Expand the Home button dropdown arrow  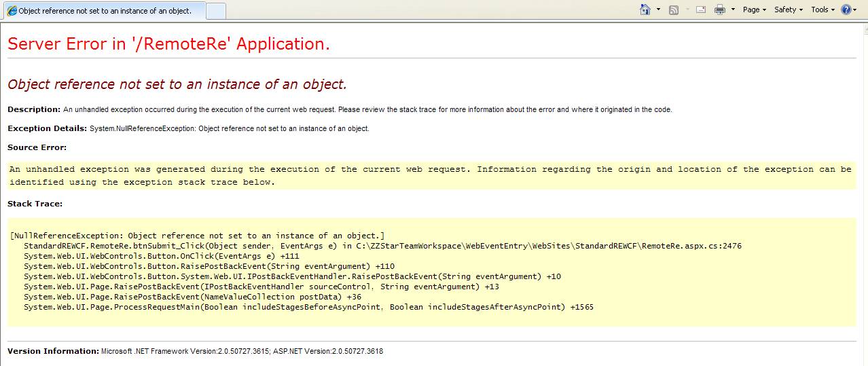coord(658,10)
